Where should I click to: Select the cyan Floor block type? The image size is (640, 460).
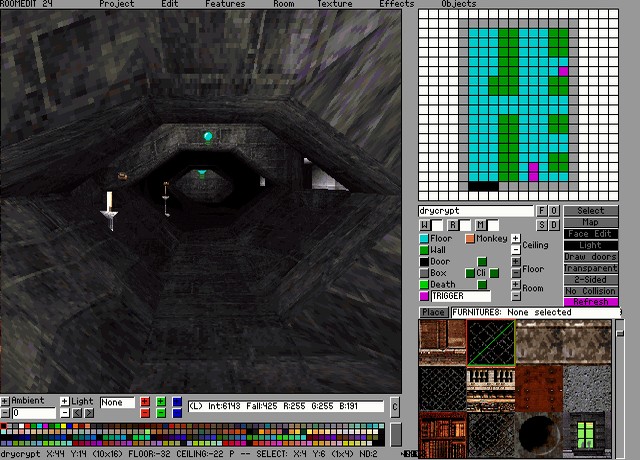(424, 239)
